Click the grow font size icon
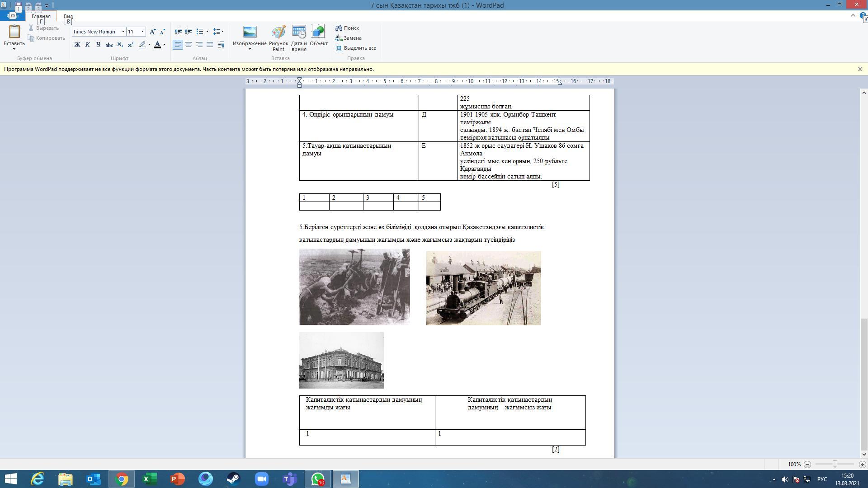 pyautogui.click(x=152, y=32)
